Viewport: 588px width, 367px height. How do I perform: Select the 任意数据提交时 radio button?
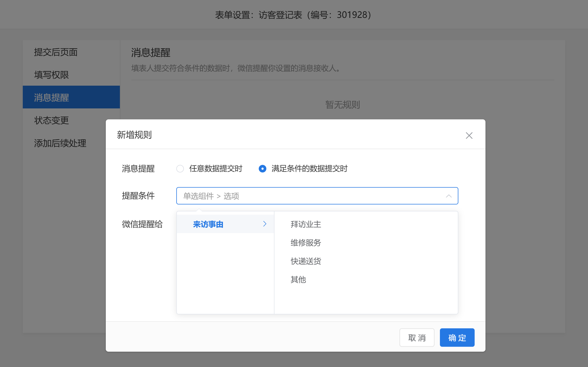click(180, 169)
